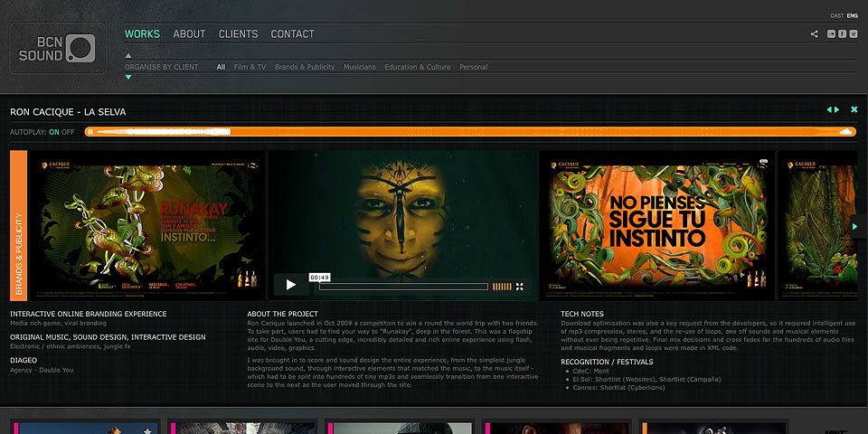Select the All filter
The image size is (868, 434).
pos(221,67)
